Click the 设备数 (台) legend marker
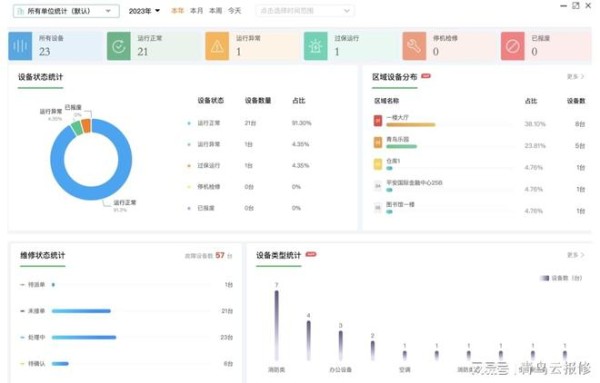The width and height of the screenshot is (600, 383). (x=545, y=278)
